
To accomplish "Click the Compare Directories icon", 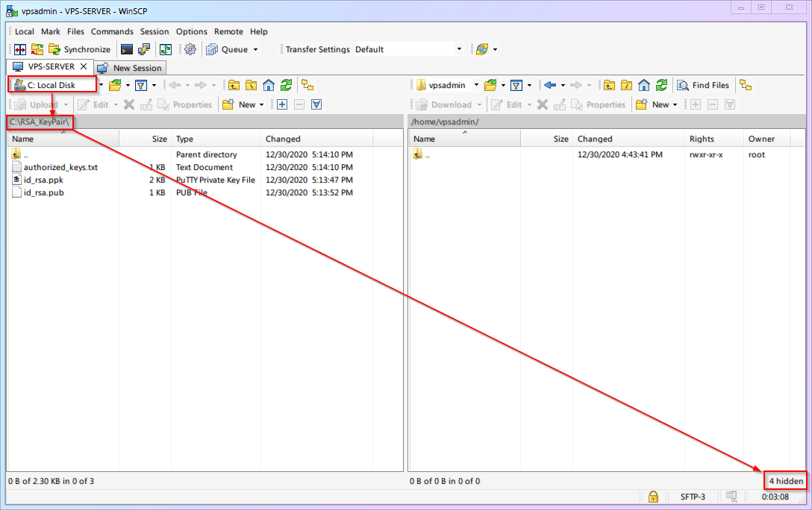I will [20, 49].
